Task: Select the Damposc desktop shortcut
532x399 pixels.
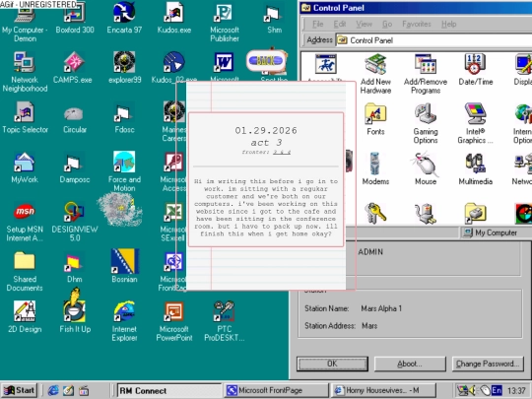Action: pyautogui.click(x=75, y=168)
